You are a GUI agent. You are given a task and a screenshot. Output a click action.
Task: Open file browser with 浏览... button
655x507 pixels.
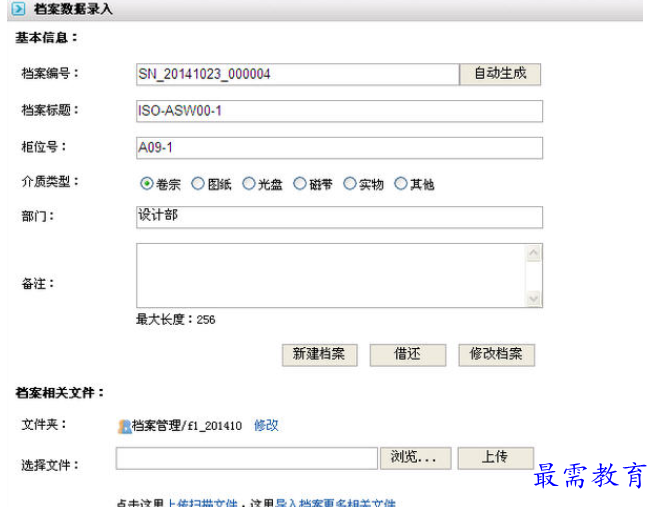coord(416,458)
